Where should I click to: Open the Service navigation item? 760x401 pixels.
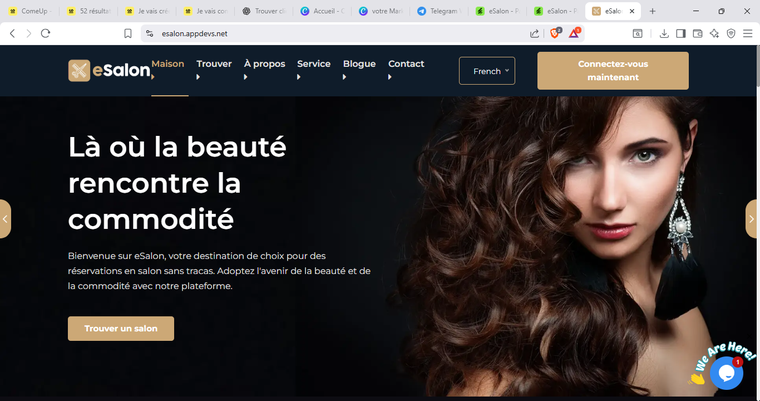point(314,64)
